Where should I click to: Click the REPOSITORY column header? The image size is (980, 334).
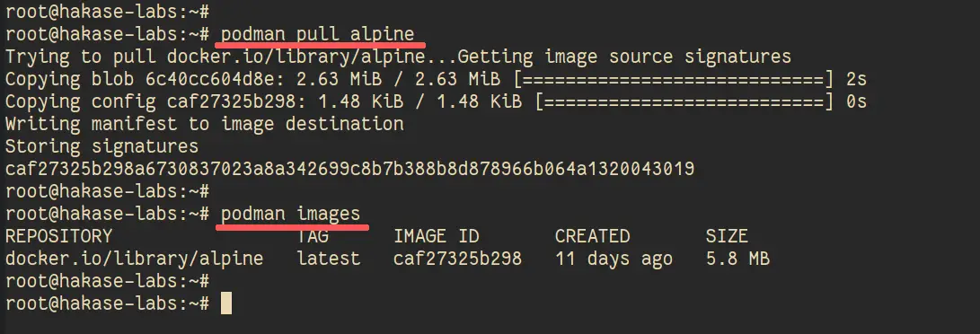click(58, 236)
